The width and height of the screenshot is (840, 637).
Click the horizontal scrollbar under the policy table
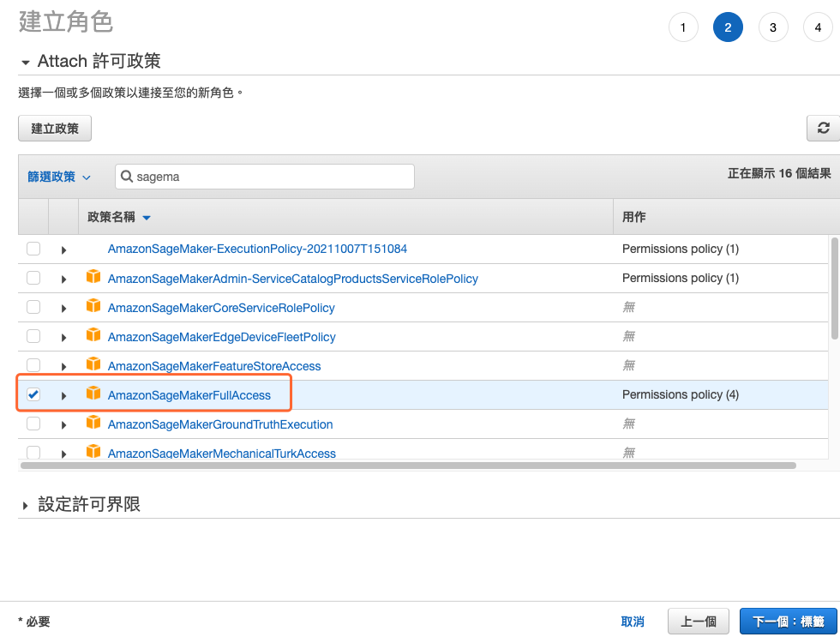click(408, 466)
